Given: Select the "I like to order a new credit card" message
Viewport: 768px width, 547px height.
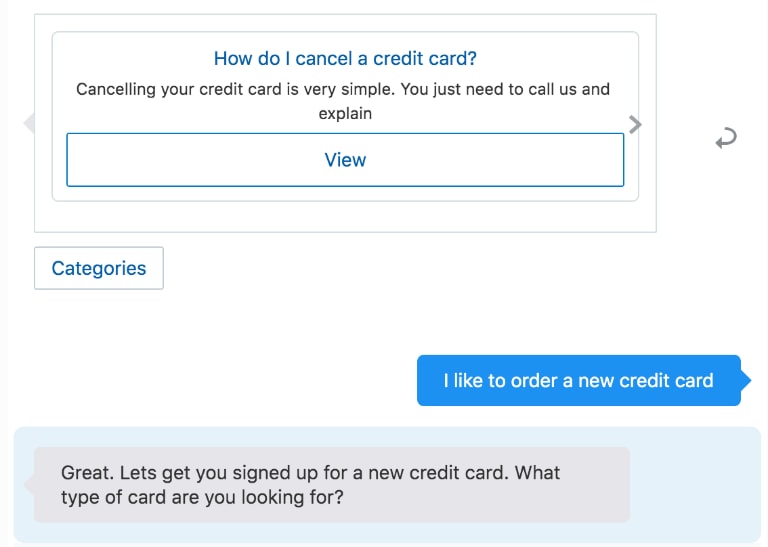Looking at the screenshot, I should 578,381.
